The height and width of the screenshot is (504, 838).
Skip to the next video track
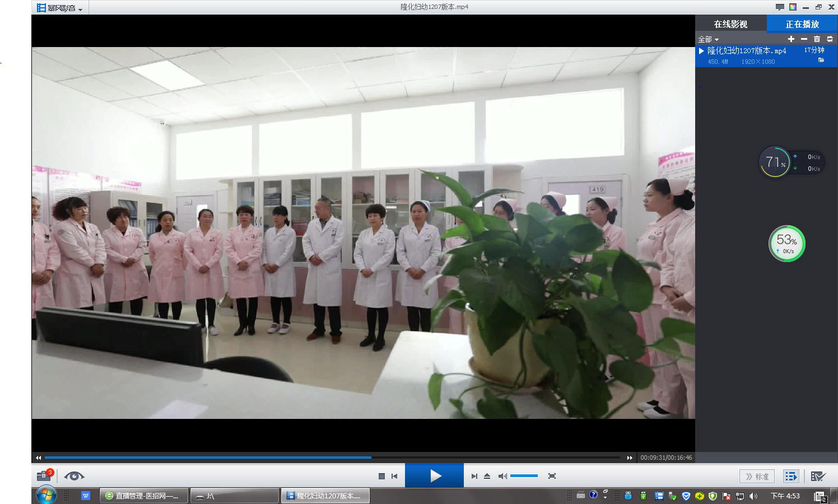click(474, 476)
